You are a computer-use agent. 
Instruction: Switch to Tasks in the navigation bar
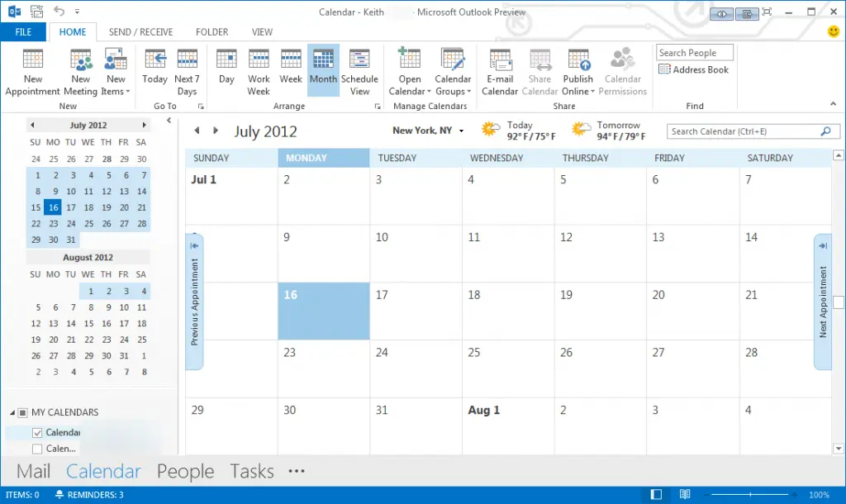click(252, 471)
